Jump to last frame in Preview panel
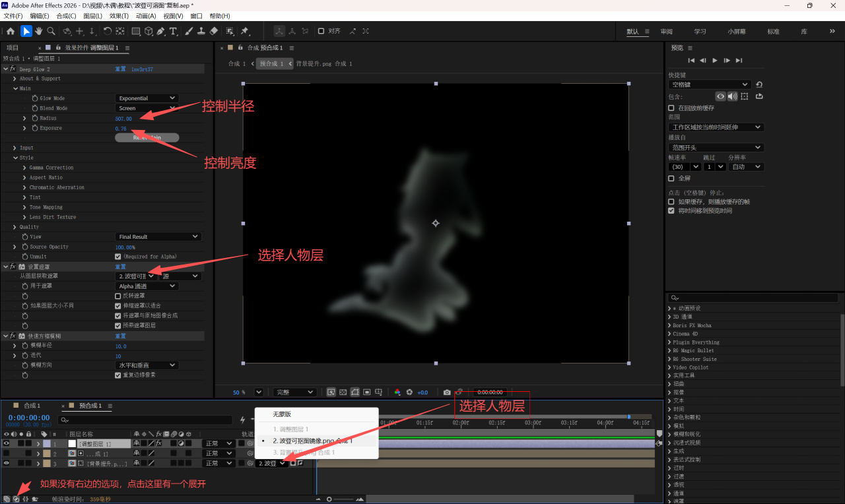The image size is (845, 504). pyautogui.click(x=739, y=61)
